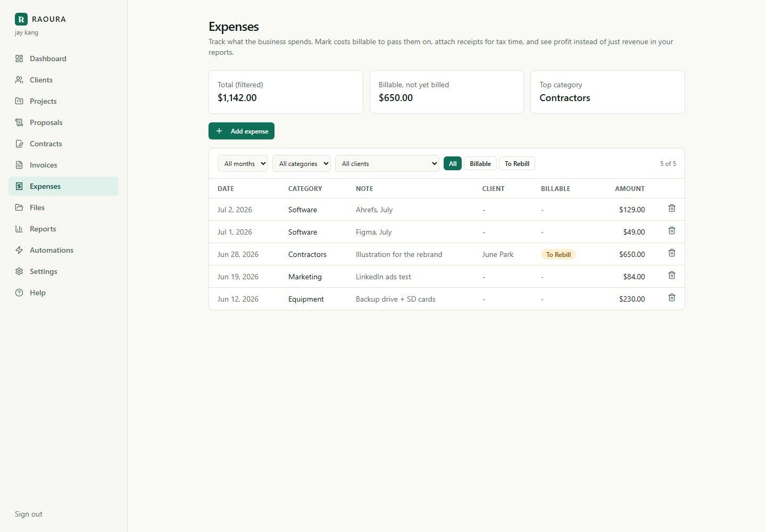Click the Marketing category cell
766x532 pixels.
305,277
